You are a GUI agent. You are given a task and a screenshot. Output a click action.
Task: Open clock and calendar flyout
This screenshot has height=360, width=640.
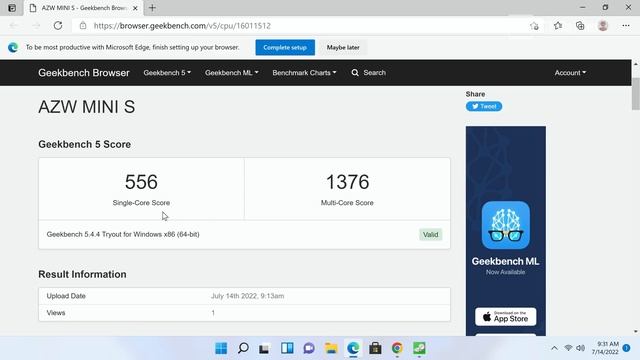coord(605,348)
